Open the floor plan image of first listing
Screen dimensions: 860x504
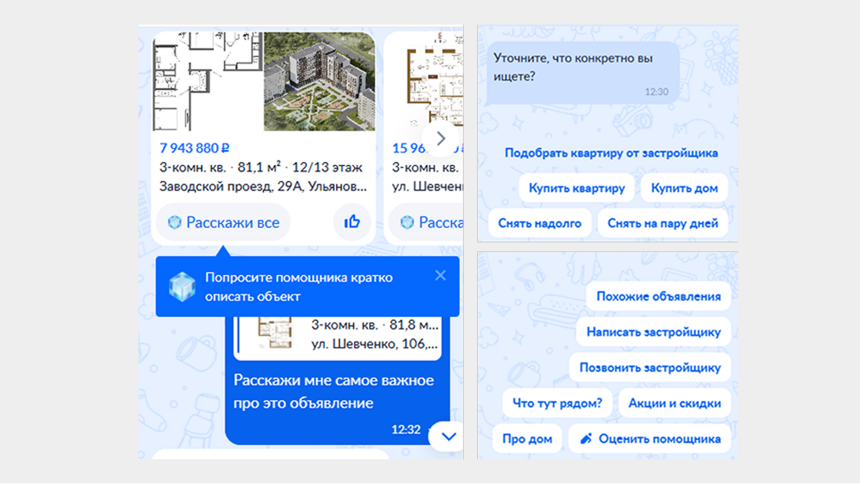coord(208,81)
